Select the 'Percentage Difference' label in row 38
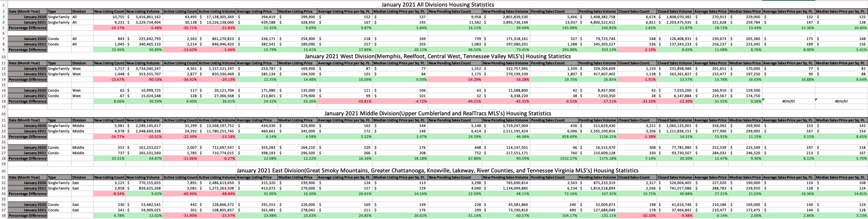Screen dimensions: 868x219 (x=28, y=216)
